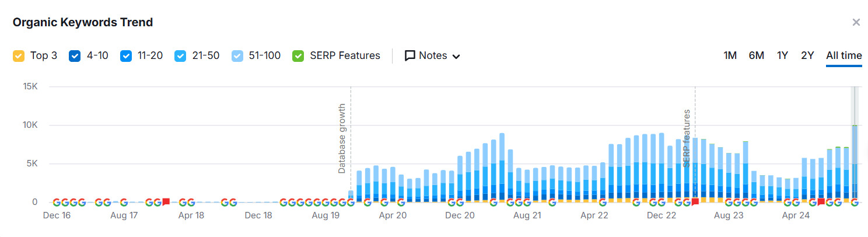Image resolution: width=868 pixels, height=237 pixels.
Task: Expand the Notes dropdown chevron
Action: click(457, 57)
